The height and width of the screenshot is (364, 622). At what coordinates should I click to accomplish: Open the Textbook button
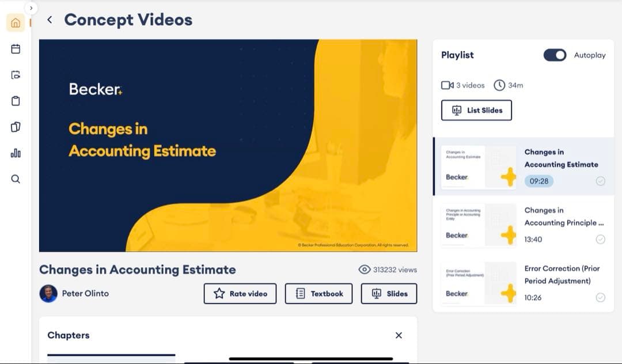[318, 294]
